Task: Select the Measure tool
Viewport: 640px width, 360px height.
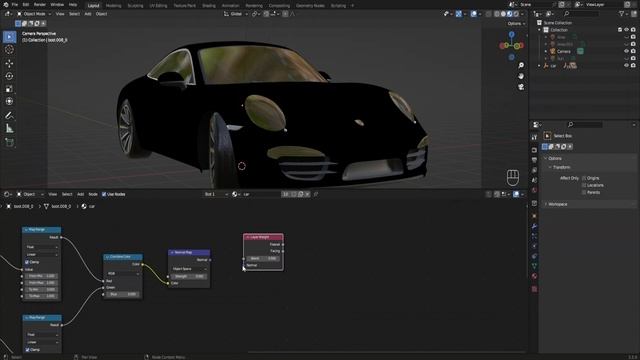Action: click(x=9, y=129)
